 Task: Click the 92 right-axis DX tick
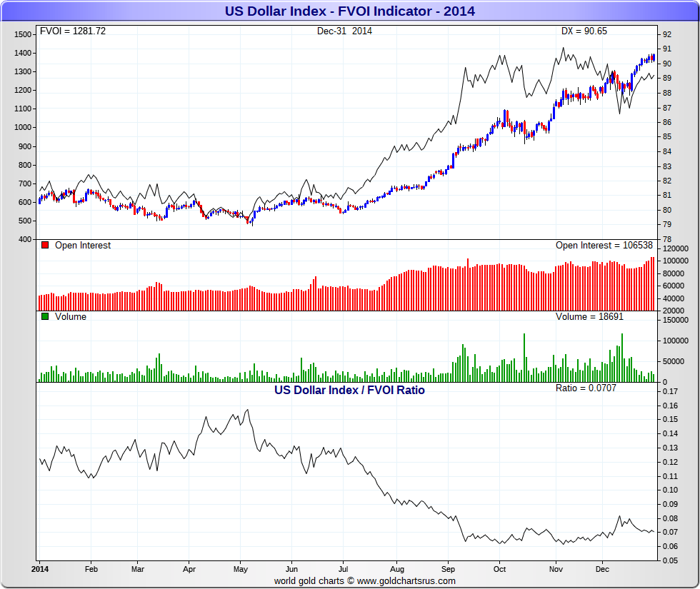click(667, 35)
